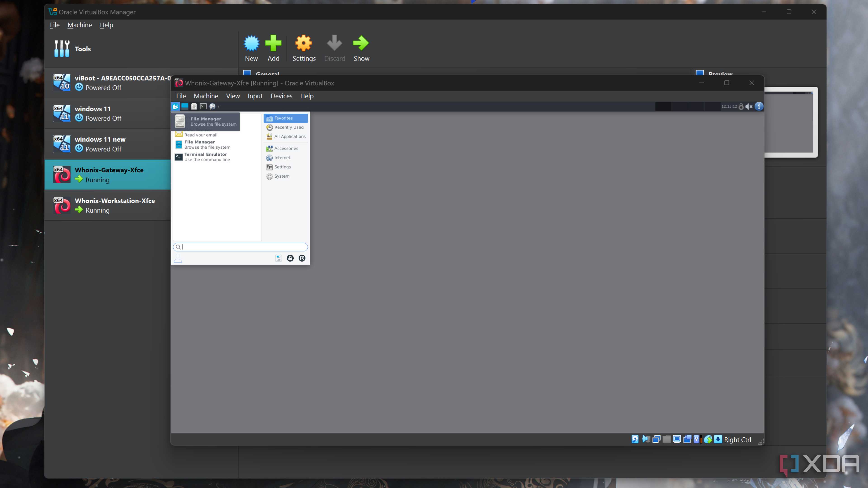Open Machine menu in Whonix-Gateway window
This screenshot has width=868, height=488.
tap(206, 96)
